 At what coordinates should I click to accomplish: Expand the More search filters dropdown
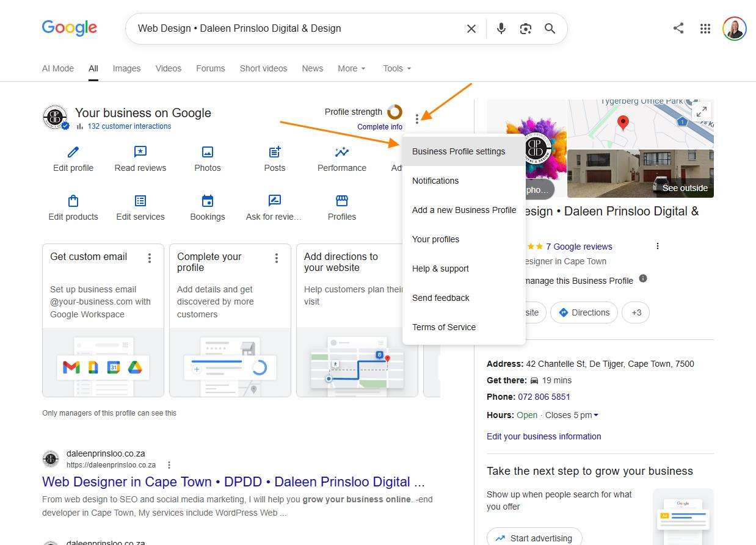tap(352, 68)
